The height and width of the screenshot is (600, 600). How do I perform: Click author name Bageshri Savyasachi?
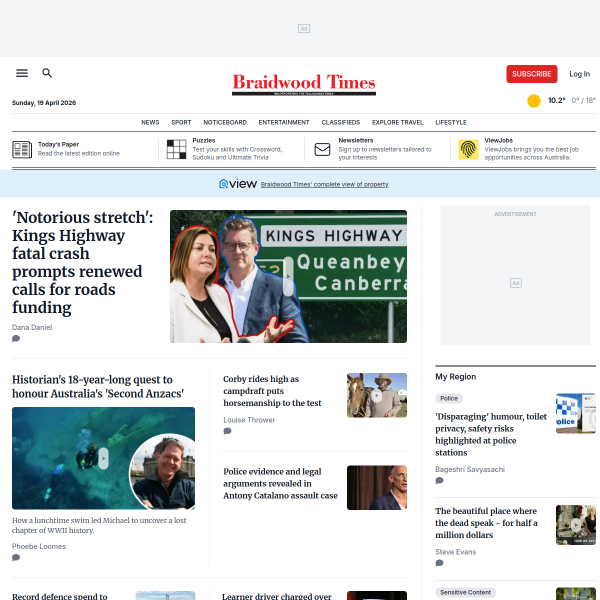point(470,470)
